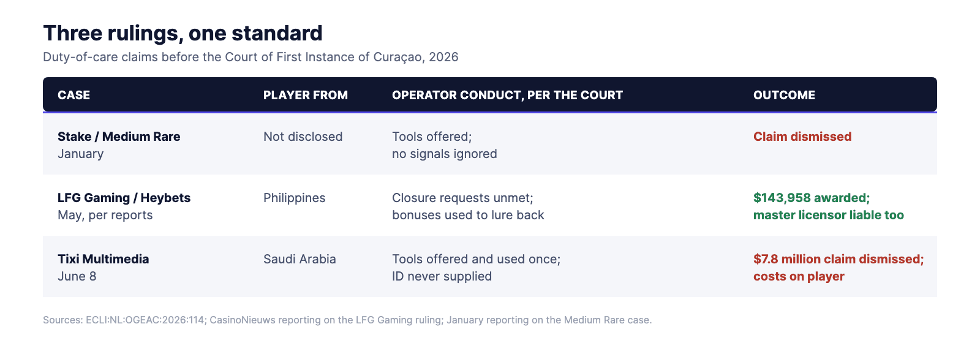The image size is (980, 343).
Task: Click the Sources footnote with ECLI reference
Action: 347,320
